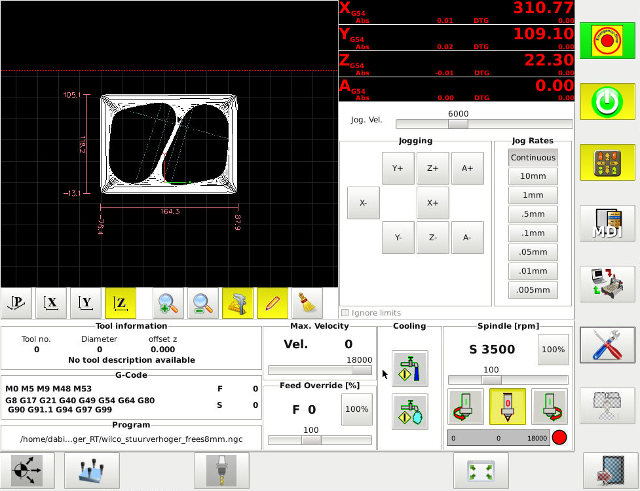Image resolution: width=640 pixels, height=491 pixels.
Task: Turn on mist coolant
Action: coord(409,410)
